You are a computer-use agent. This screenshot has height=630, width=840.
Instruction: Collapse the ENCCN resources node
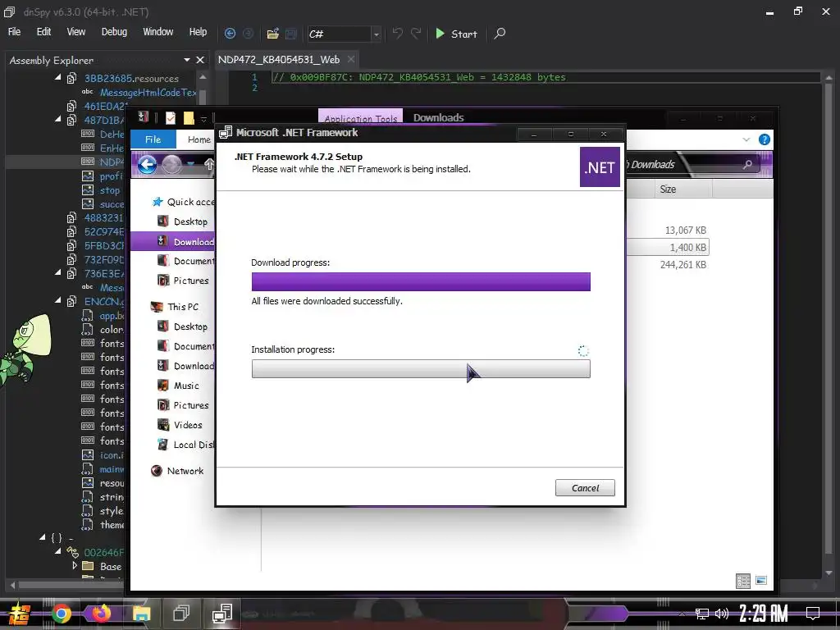(58, 300)
